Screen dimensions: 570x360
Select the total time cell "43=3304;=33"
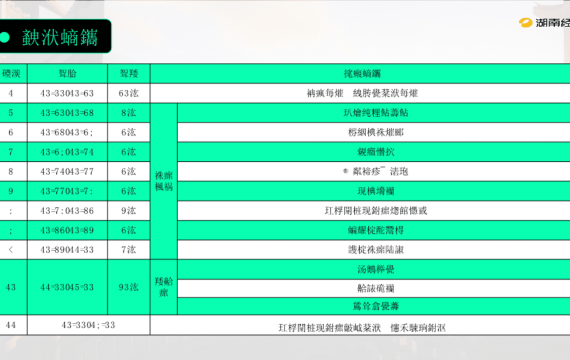88,325
